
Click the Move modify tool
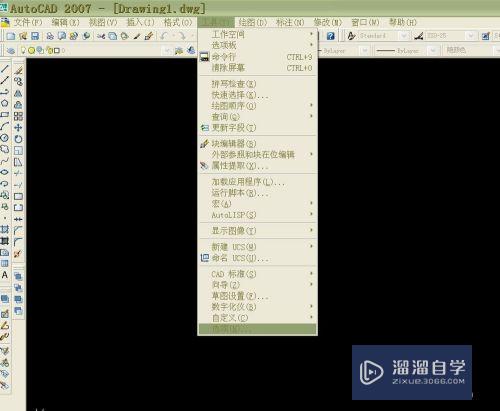pyautogui.click(x=18, y=127)
